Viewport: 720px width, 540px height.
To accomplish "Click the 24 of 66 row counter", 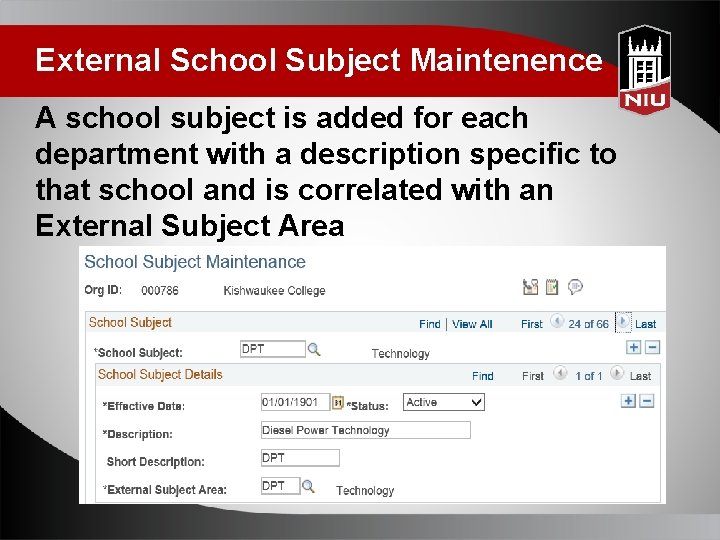I will (x=588, y=324).
